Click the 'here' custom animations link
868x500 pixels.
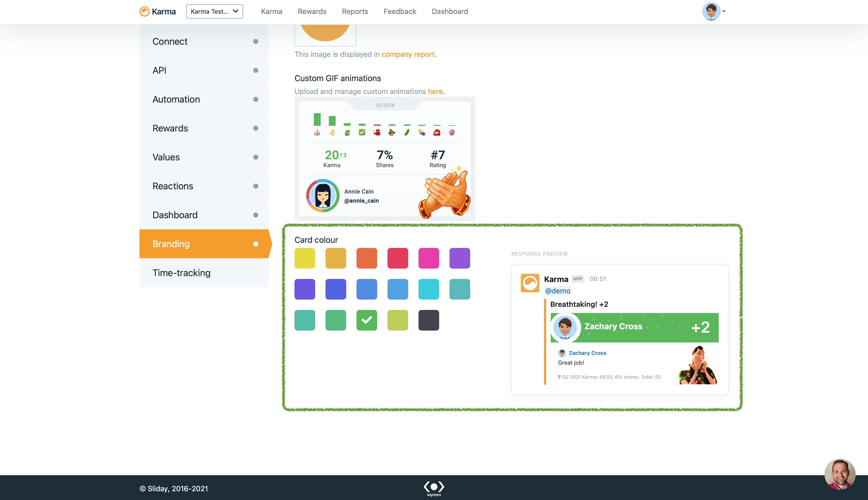(x=435, y=91)
